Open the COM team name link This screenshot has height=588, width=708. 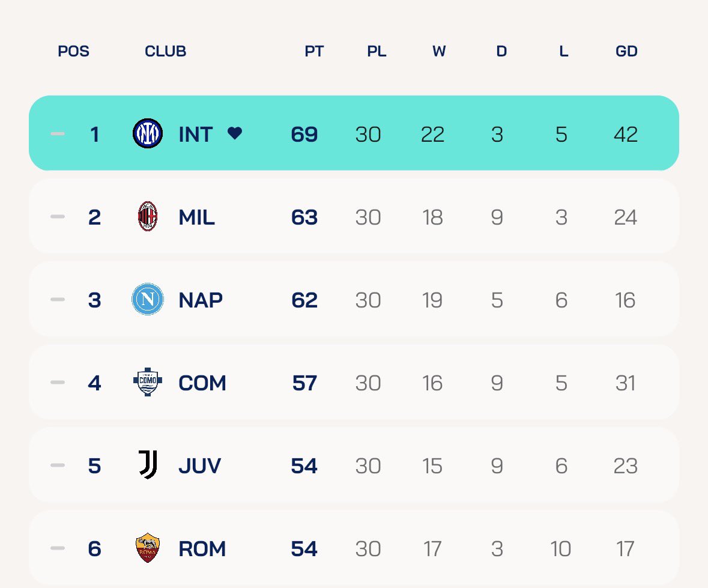coord(202,383)
